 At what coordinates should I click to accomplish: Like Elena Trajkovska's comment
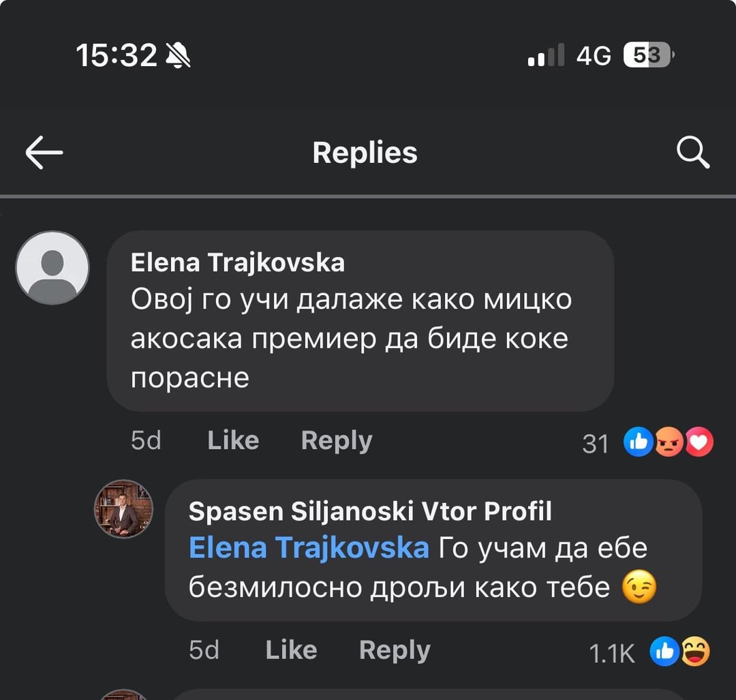pos(233,440)
